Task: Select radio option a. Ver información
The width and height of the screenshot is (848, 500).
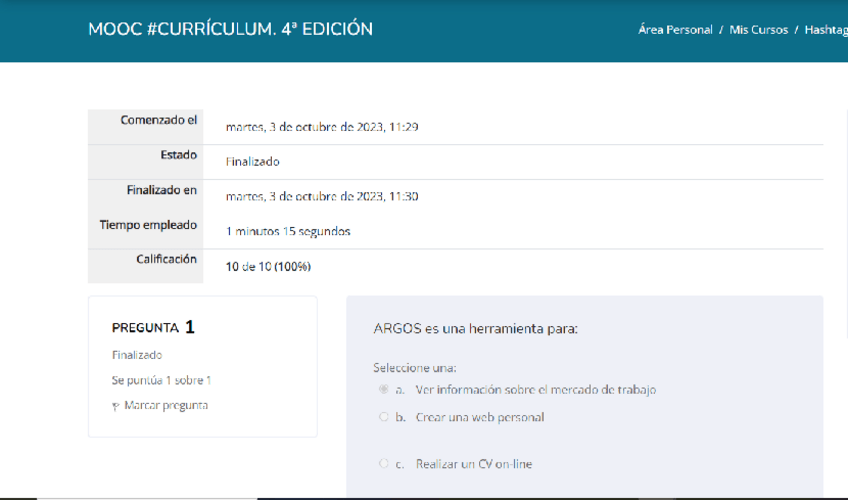Action: coord(383,389)
